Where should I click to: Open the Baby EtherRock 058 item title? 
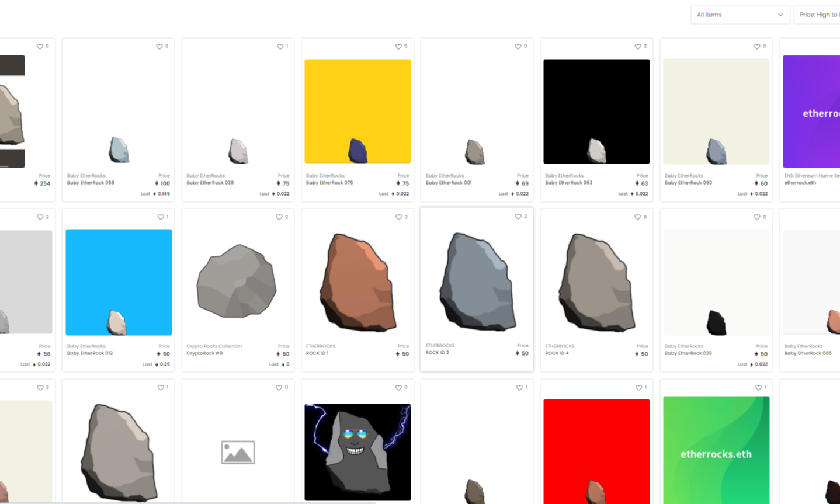[x=91, y=183]
